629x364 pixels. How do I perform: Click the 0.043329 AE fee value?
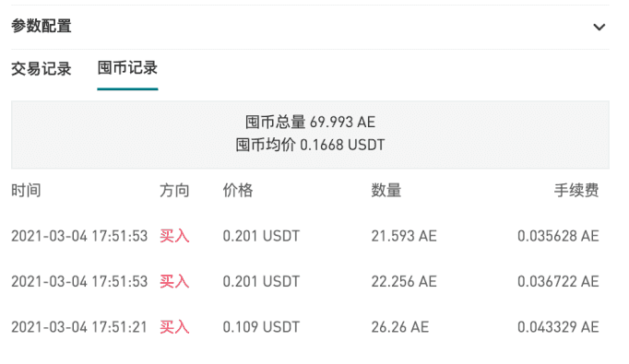click(x=558, y=327)
